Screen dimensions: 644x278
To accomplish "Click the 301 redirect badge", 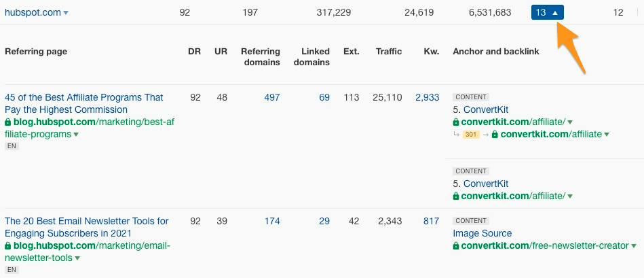I will tap(471, 135).
